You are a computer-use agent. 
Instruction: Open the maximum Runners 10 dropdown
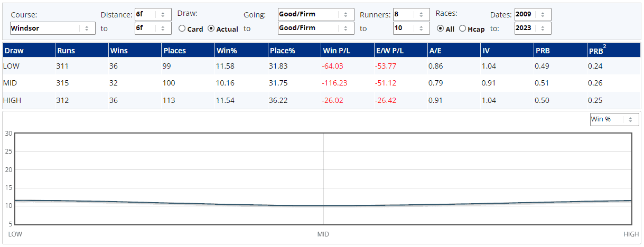[x=411, y=28]
